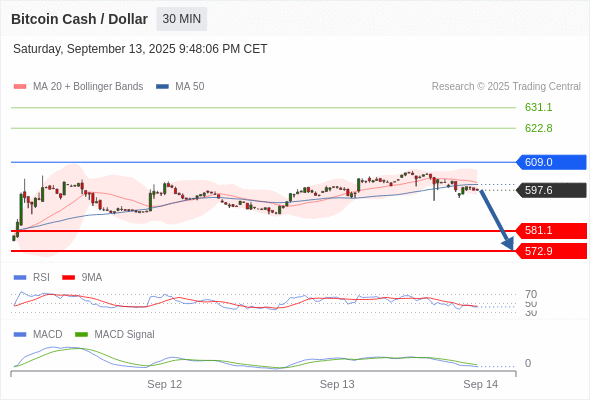Click the RSI blue legend marker
The height and width of the screenshot is (400, 590).
tap(20, 277)
